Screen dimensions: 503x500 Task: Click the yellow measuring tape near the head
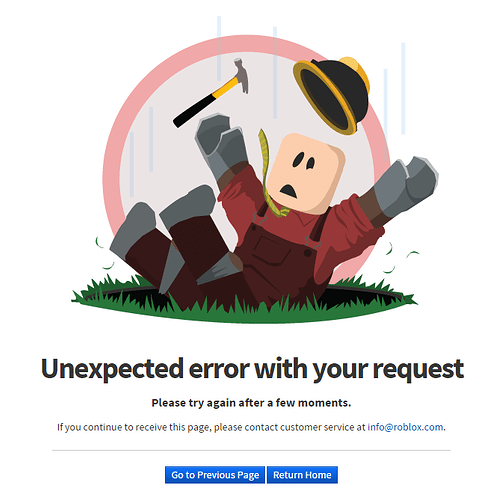pos(268,173)
